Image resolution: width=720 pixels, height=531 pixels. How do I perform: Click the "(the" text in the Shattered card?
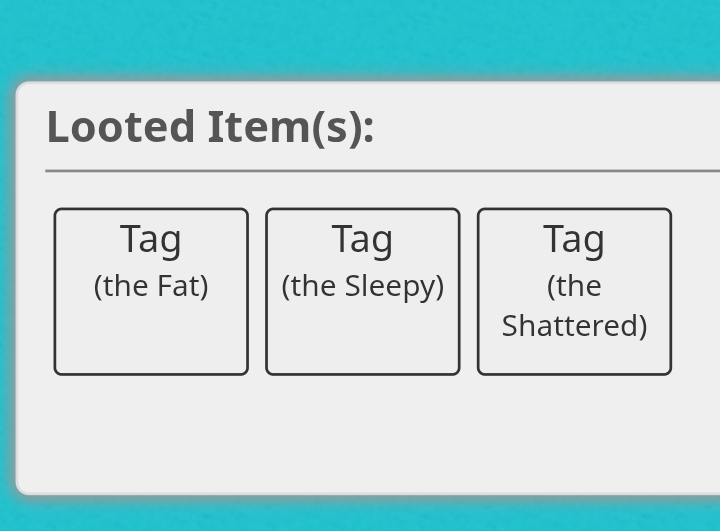click(x=574, y=287)
